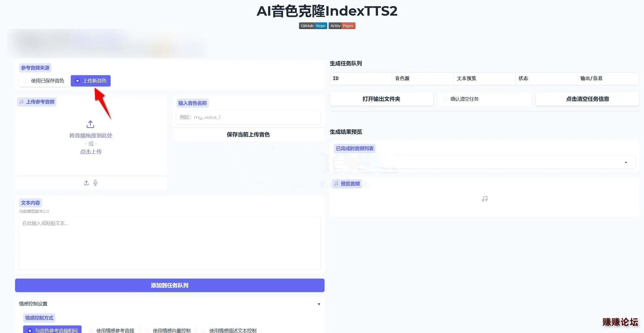The height and width of the screenshot is (333, 644).
Task: Click the upload arrow icon in drop zone
Action: coord(90,124)
